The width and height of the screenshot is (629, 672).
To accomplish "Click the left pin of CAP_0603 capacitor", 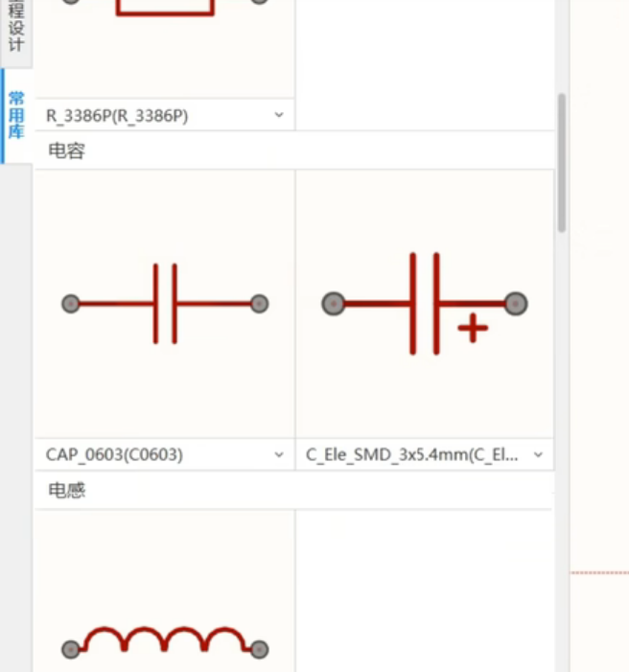I will (71, 304).
